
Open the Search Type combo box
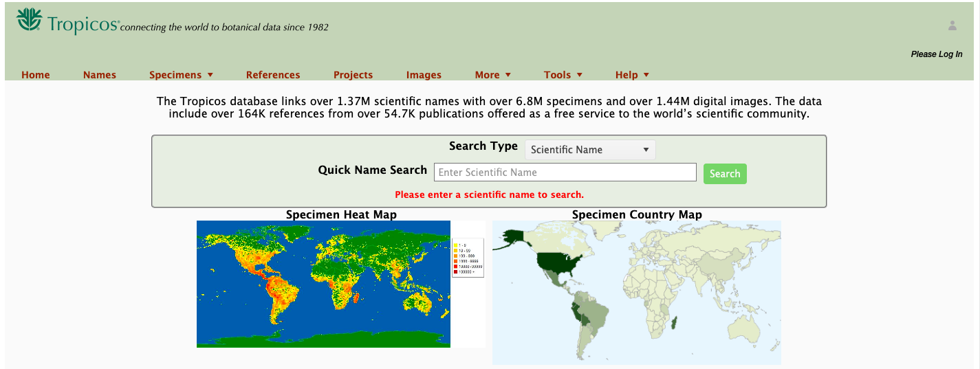click(x=590, y=150)
